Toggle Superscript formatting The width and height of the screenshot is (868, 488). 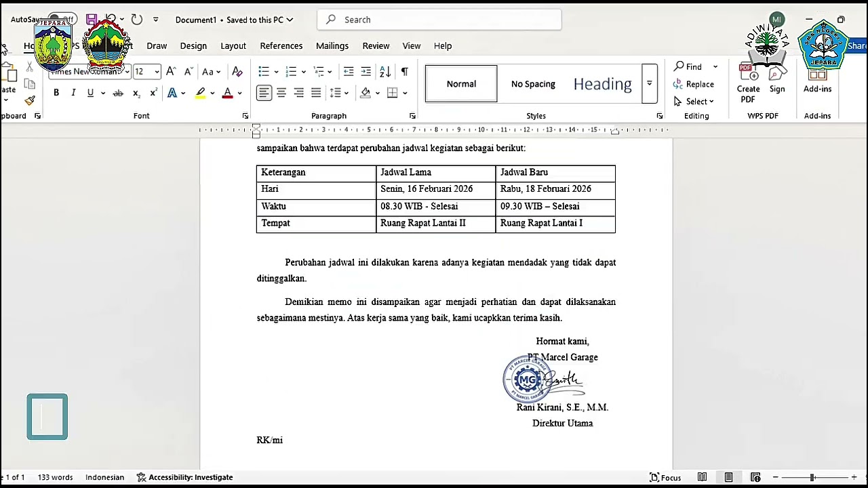pyautogui.click(x=153, y=93)
